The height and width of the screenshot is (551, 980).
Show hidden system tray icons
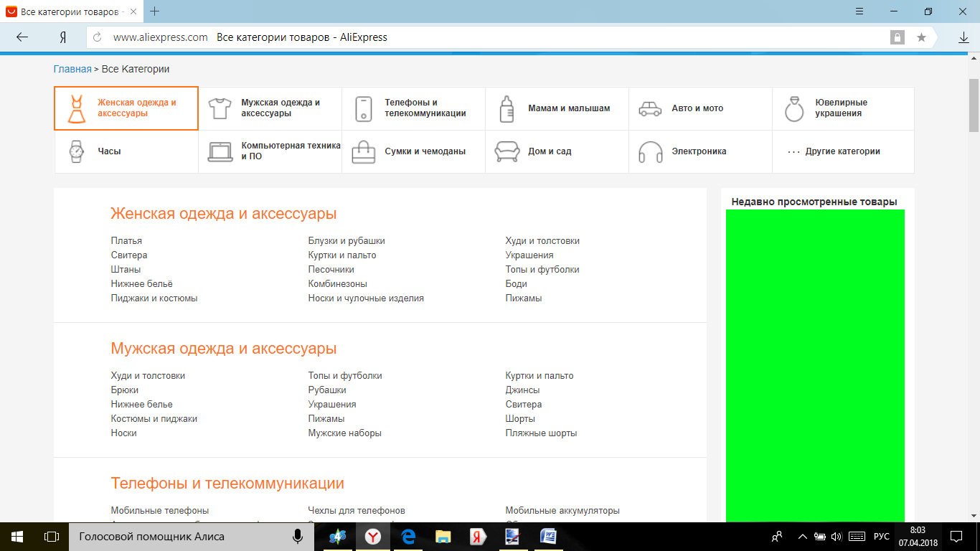(802, 537)
